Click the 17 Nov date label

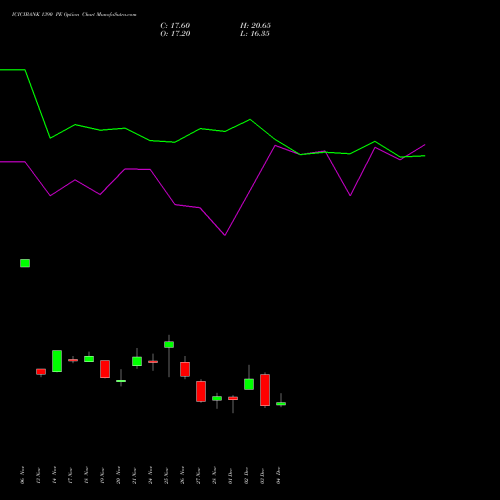click(x=70, y=475)
